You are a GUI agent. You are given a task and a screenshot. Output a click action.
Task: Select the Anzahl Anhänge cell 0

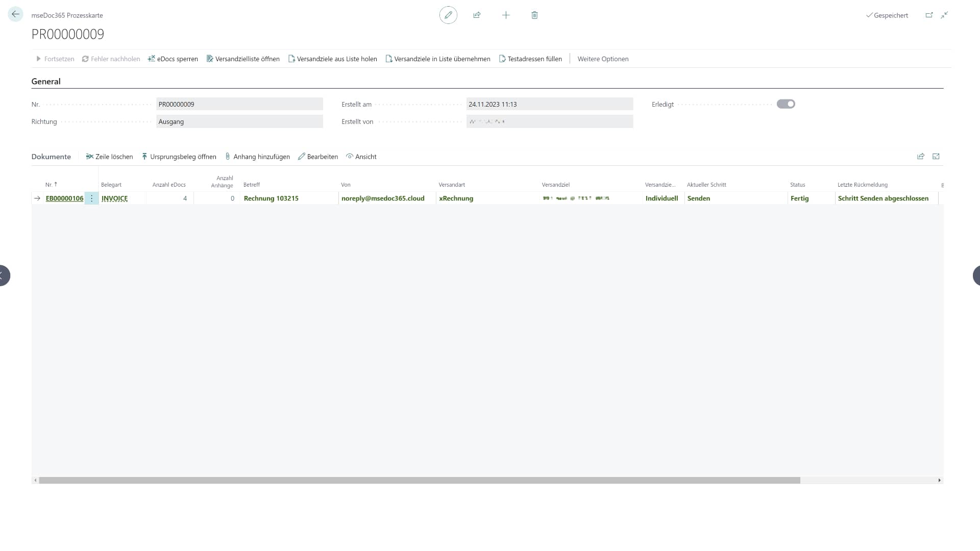(217, 198)
